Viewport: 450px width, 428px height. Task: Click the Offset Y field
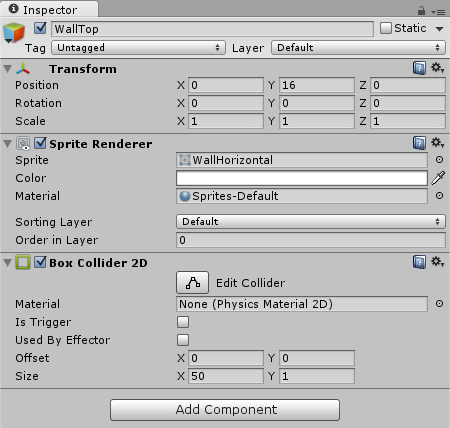317,358
